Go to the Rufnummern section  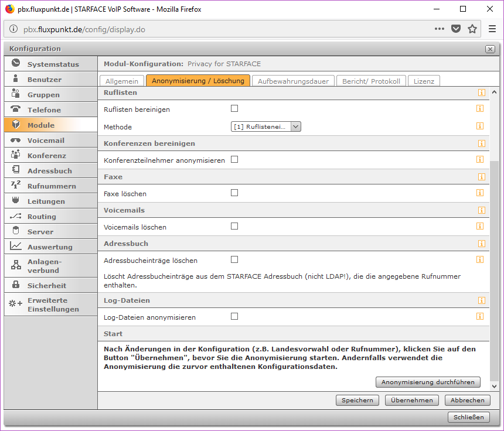tap(51, 186)
